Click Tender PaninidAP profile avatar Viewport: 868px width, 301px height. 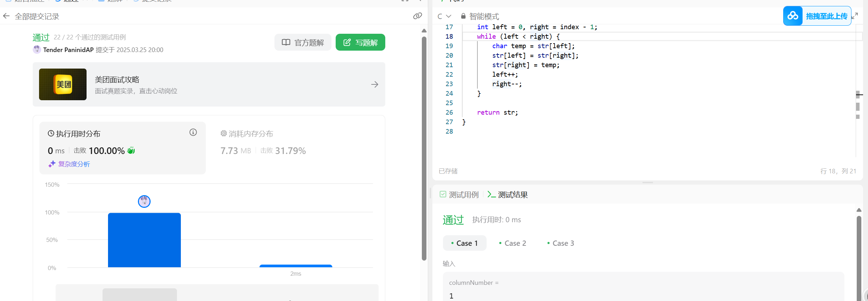click(37, 50)
